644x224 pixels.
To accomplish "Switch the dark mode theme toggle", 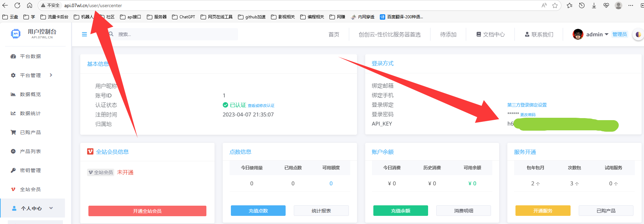I will tap(638, 34).
